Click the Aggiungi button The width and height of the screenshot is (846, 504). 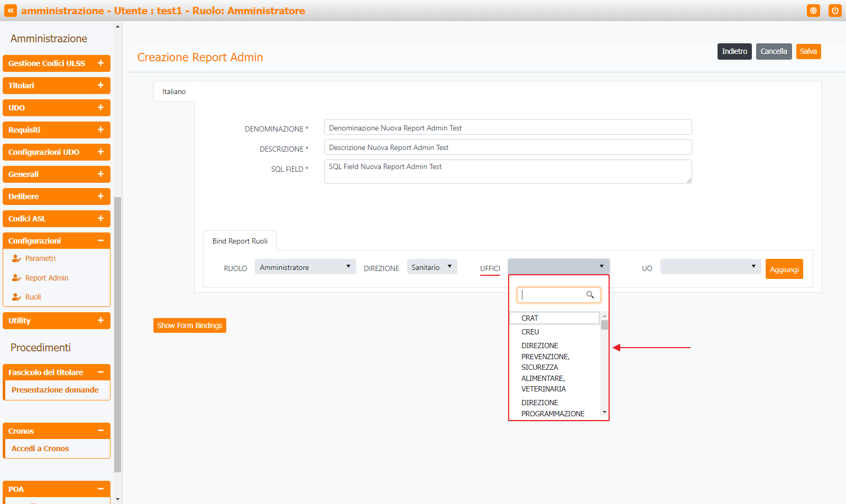tap(784, 269)
